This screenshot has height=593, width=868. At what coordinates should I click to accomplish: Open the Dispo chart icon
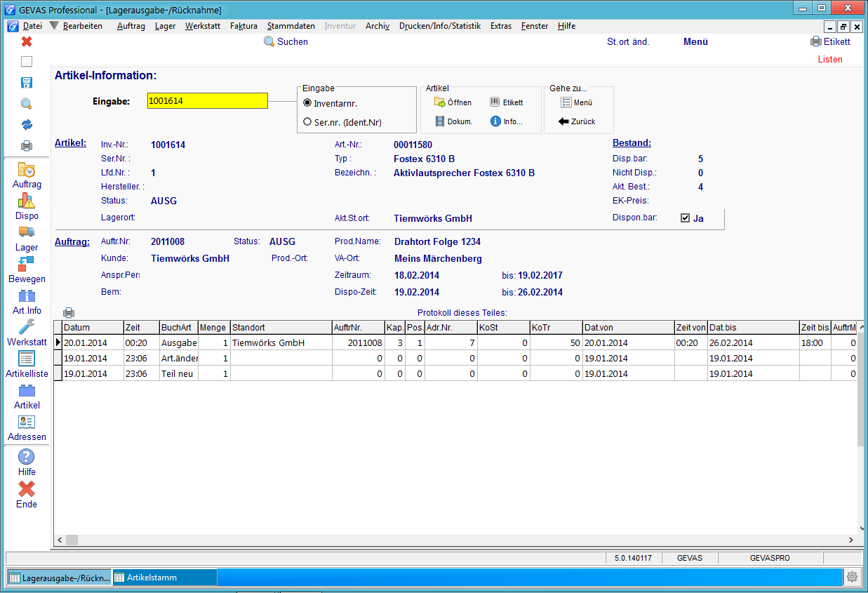(27, 201)
